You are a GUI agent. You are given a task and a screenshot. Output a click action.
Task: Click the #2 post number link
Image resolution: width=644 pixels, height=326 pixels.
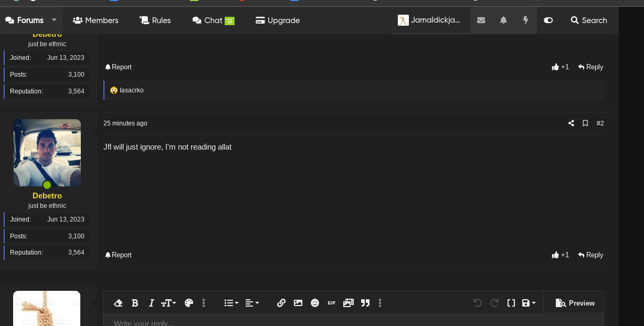coord(600,123)
